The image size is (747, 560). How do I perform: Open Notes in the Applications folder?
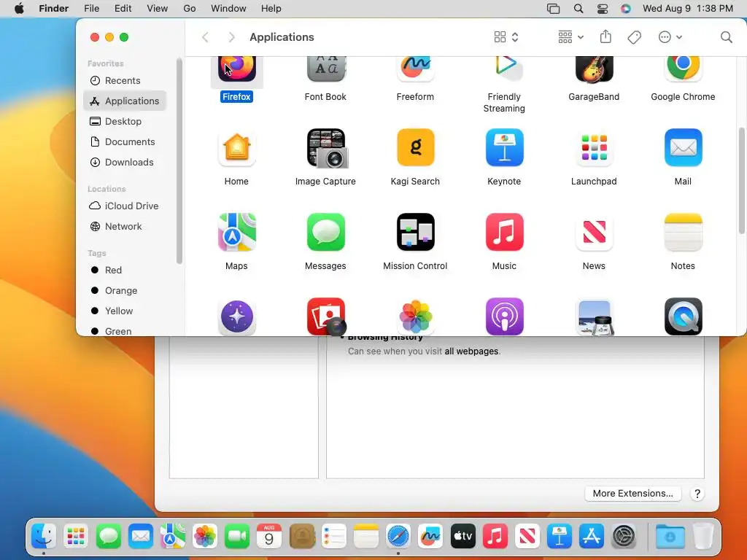click(x=683, y=233)
